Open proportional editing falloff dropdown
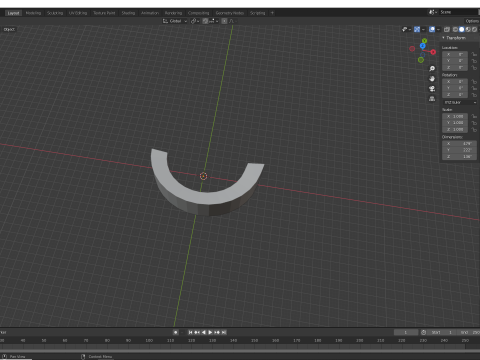The image size is (480, 360). coord(232,21)
